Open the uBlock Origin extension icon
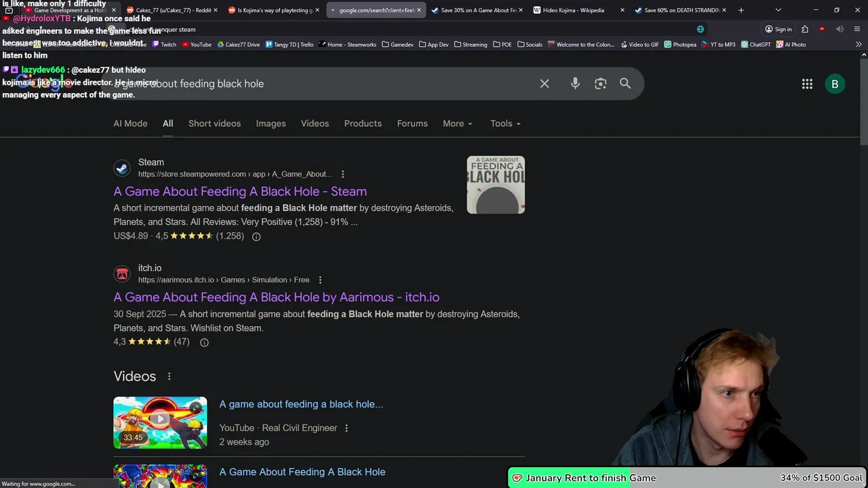Screen dimensions: 868x488 click(x=822, y=29)
